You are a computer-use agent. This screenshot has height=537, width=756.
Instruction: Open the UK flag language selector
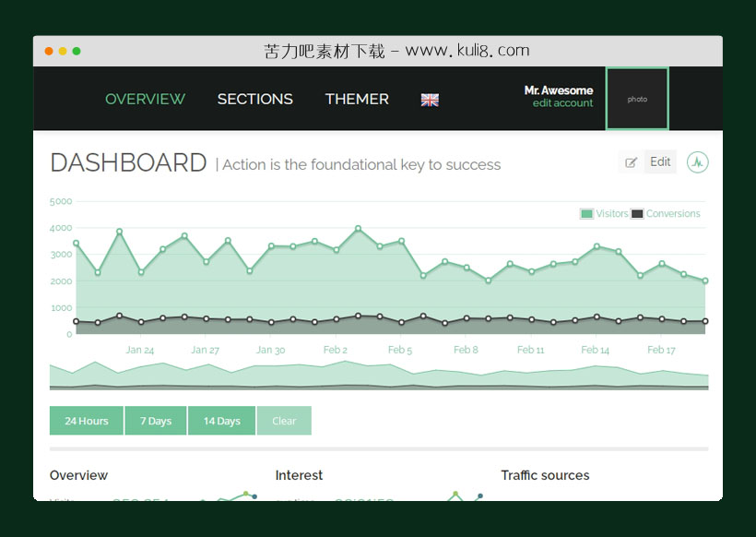click(x=430, y=100)
